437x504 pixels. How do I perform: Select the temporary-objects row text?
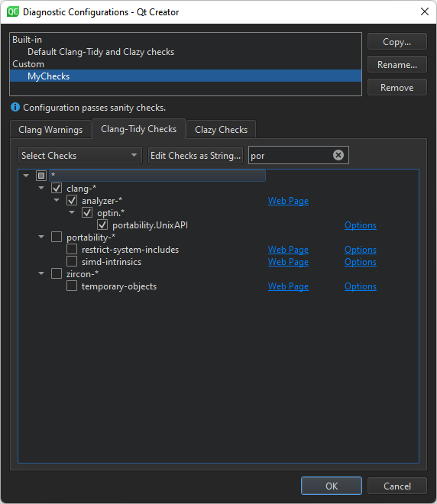119,286
